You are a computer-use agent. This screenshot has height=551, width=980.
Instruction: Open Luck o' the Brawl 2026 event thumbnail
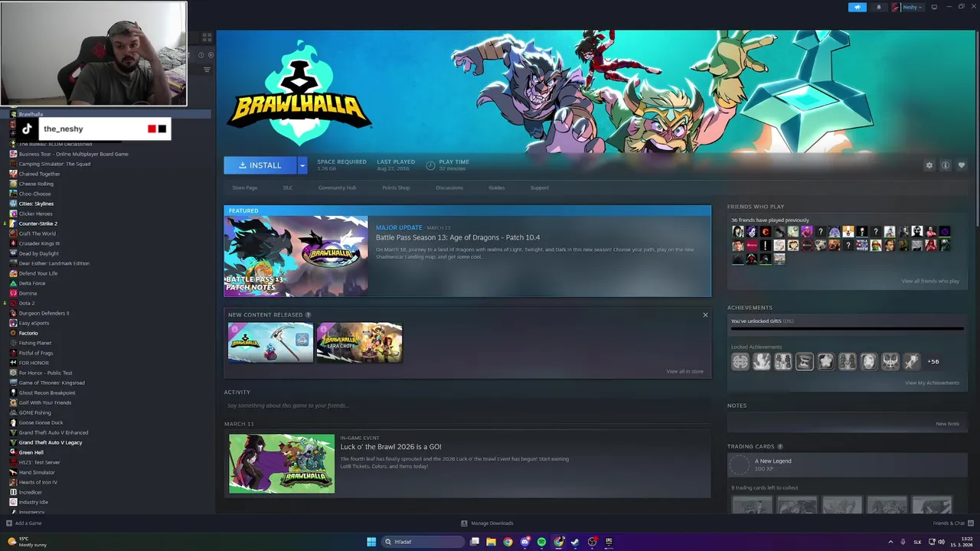(x=282, y=464)
